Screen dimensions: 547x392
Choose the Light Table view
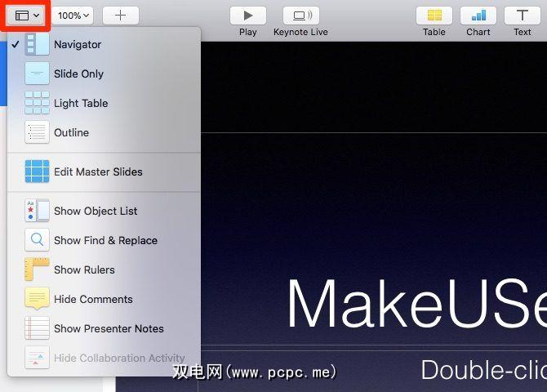pos(80,103)
